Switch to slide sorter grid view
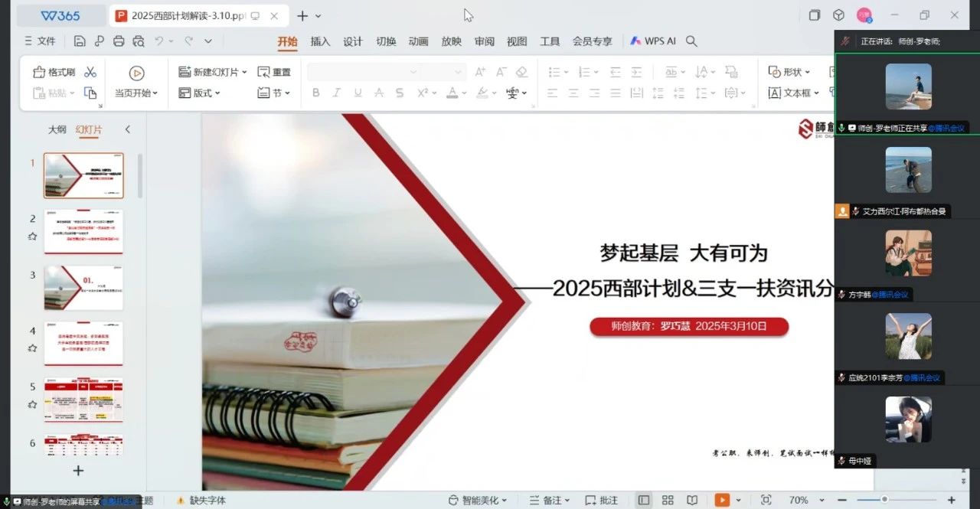The width and height of the screenshot is (980, 509). (668, 500)
